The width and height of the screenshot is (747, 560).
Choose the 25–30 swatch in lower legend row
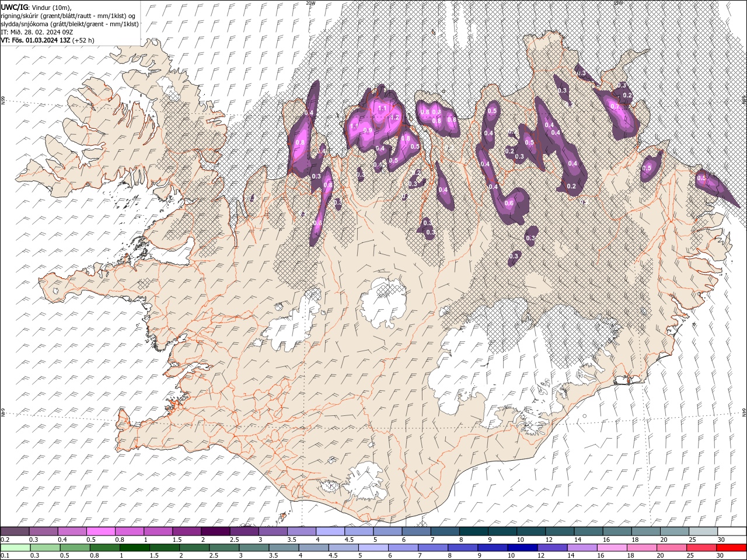701,548
